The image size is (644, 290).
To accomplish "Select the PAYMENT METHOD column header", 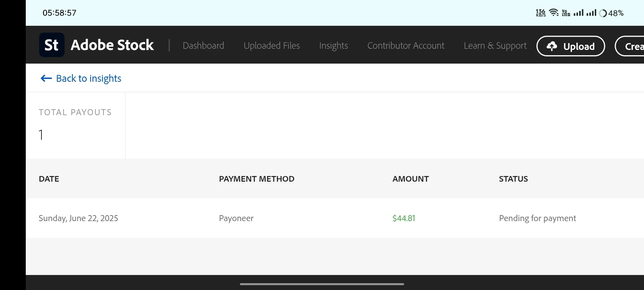I will point(257,179).
